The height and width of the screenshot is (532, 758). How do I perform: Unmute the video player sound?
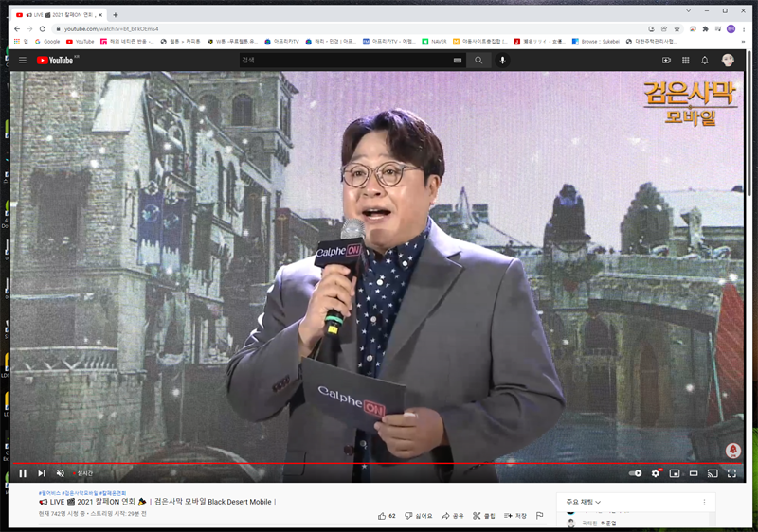click(61, 473)
